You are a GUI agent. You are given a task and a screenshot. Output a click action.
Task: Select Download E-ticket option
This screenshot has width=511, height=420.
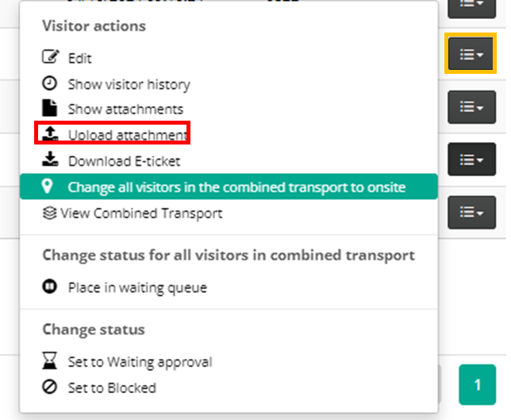[x=124, y=160]
